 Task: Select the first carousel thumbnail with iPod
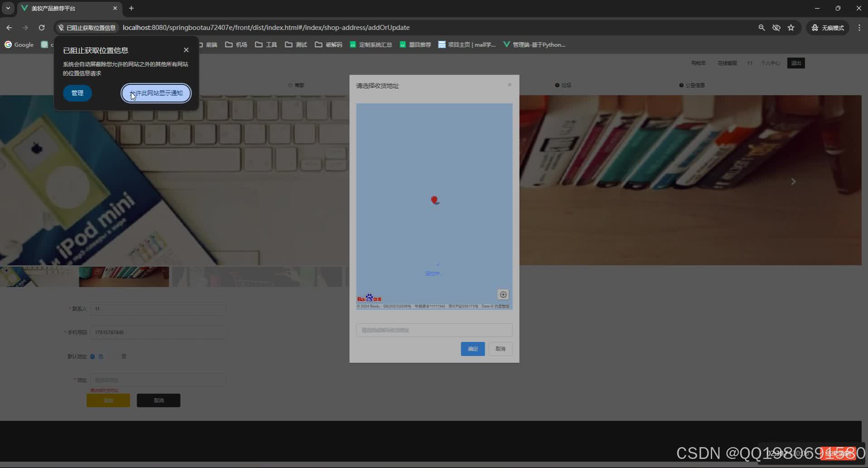[39, 277]
